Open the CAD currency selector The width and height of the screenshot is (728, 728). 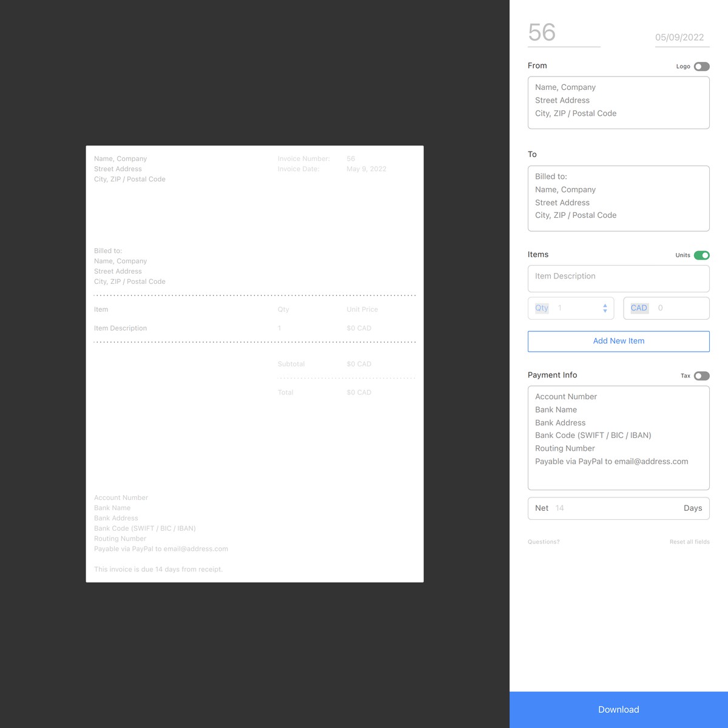pyautogui.click(x=638, y=308)
